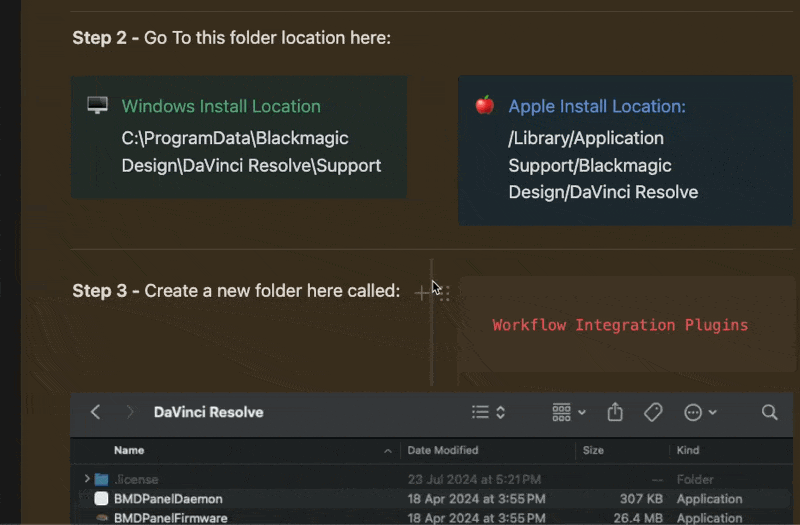Open the Finder group-by options dropdown
The height and width of the screenshot is (525, 800).
[569, 412]
